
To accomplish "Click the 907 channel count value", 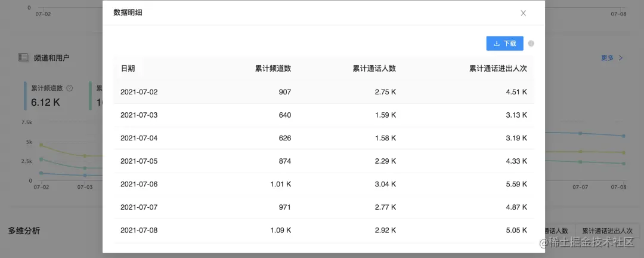I will (284, 92).
